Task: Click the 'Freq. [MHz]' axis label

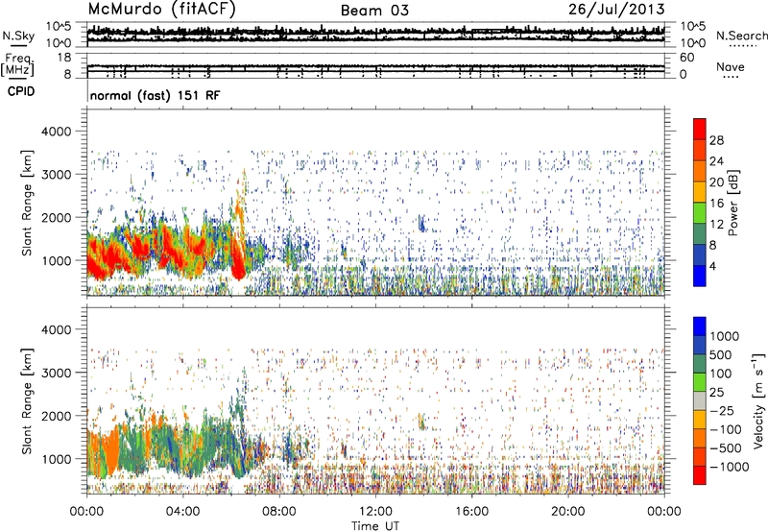Action: (17, 64)
